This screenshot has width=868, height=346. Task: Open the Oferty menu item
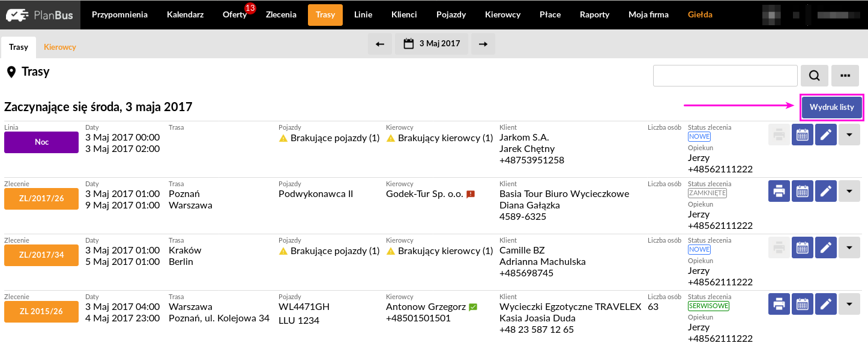pyautogui.click(x=235, y=14)
